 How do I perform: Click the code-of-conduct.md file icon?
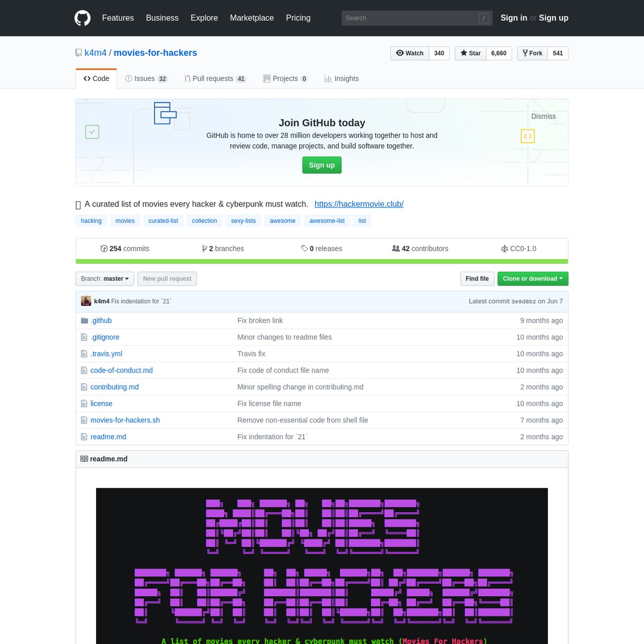coord(84,370)
